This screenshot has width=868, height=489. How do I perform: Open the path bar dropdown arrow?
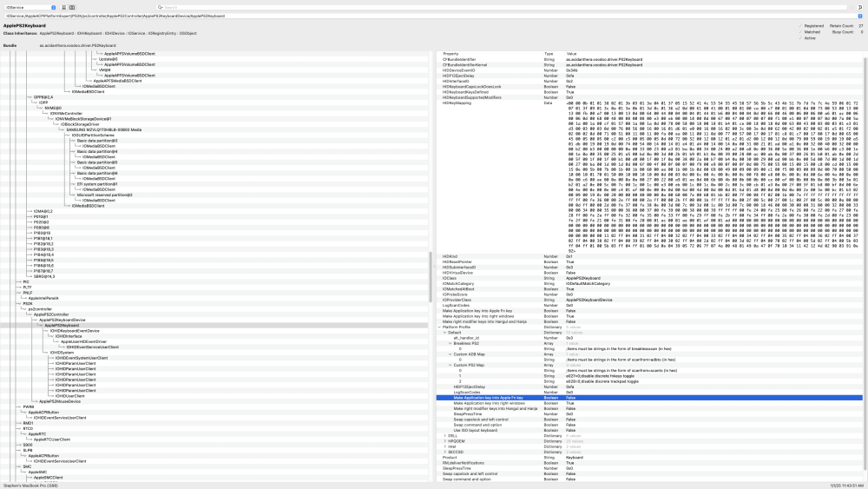click(859, 16)
